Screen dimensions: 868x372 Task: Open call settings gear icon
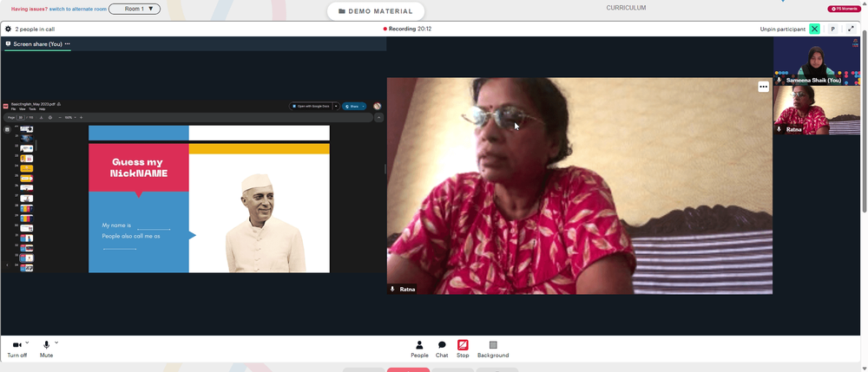(x=8, y=29)
